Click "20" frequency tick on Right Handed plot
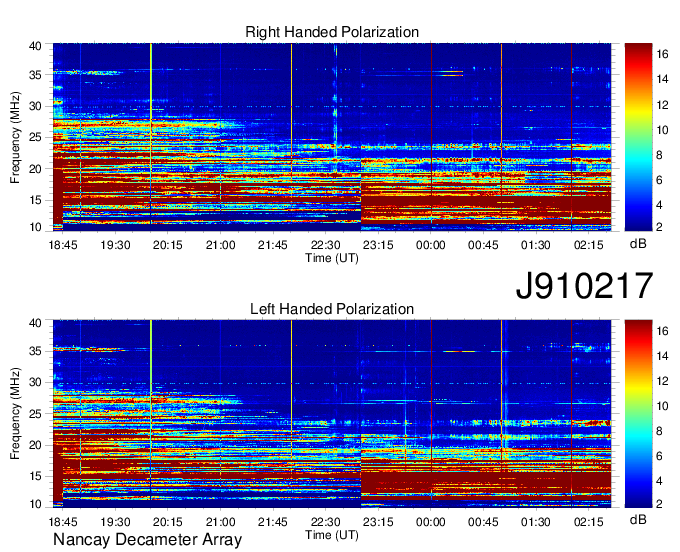The height and width of the screenshot is (552, 680). coord(36,169)
